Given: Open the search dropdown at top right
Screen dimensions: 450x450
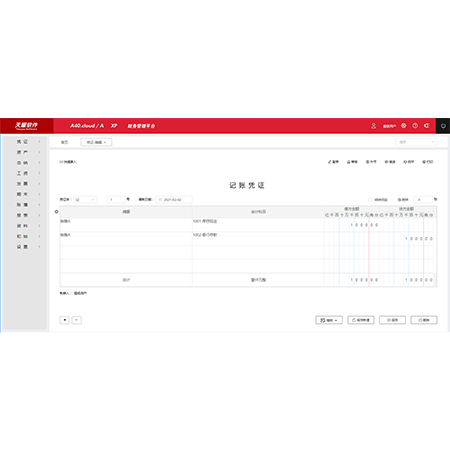Looking at the screenshot, I should 416,142.
